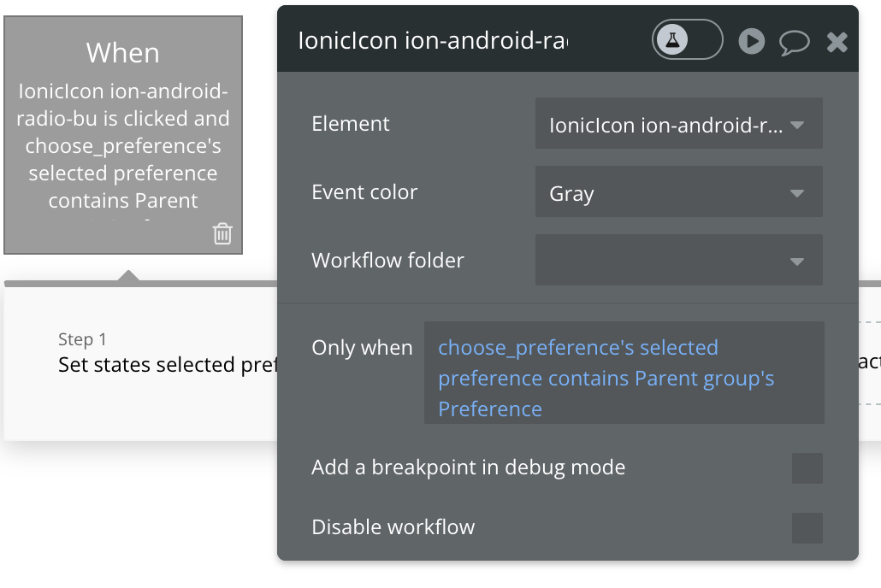Click the "Only when" label

tap(362, 348)
